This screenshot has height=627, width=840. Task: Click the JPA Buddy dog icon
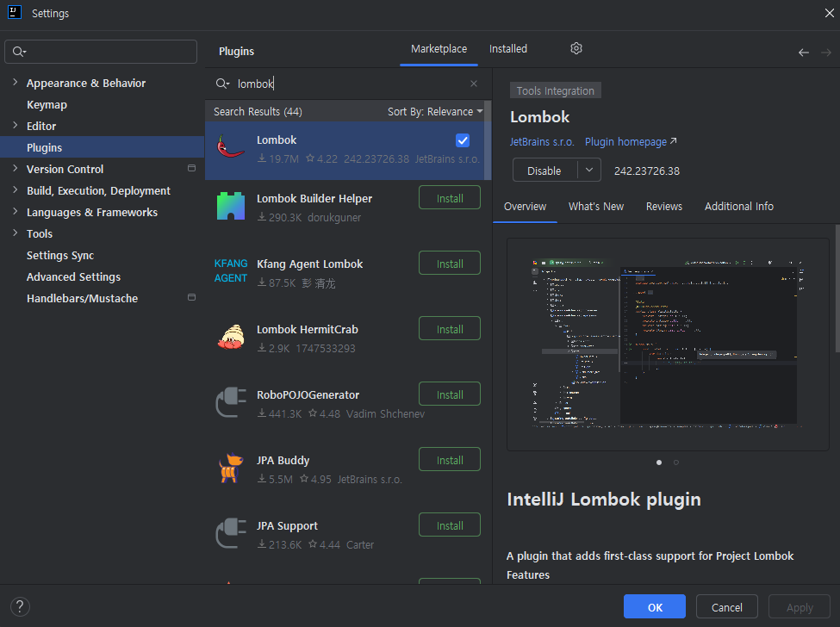pos(231,468)
